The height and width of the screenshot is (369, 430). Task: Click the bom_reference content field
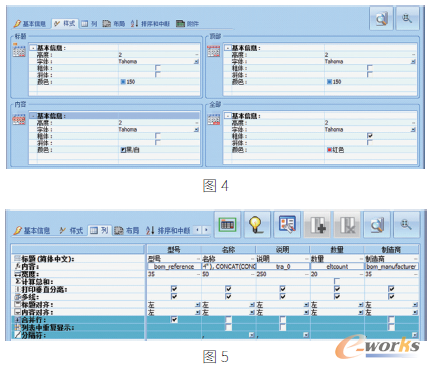[x=174, y=266]
